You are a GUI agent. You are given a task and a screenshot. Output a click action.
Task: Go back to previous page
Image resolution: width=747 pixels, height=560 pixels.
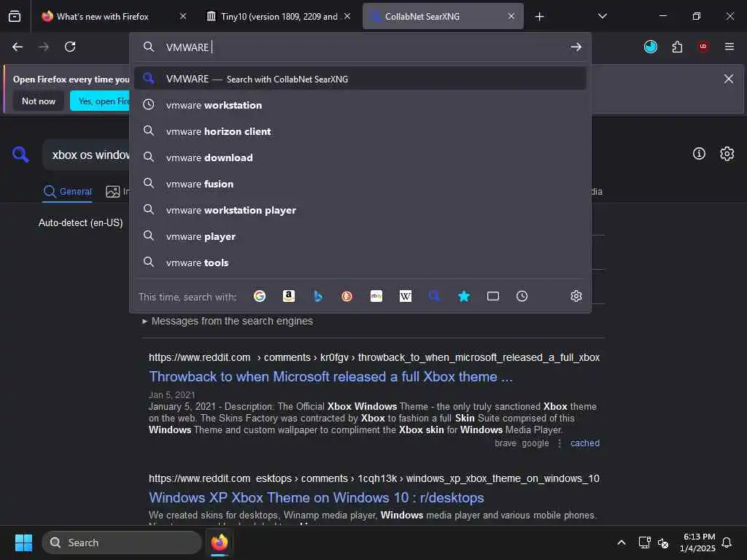pos(18,47)
